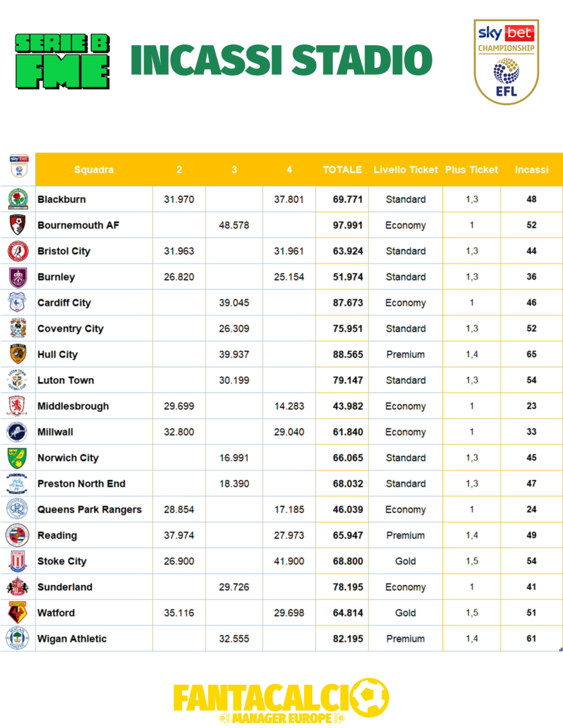Click the Serie B FME logo

(62, 62)
